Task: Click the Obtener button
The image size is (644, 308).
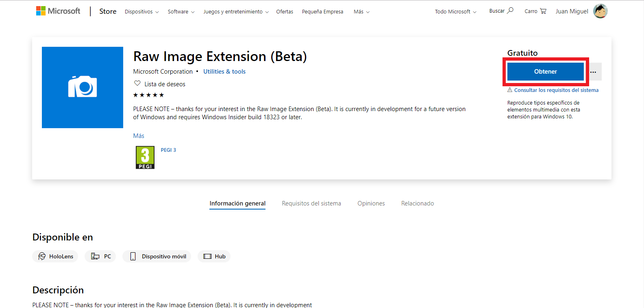Action: [x=545, y=72]
